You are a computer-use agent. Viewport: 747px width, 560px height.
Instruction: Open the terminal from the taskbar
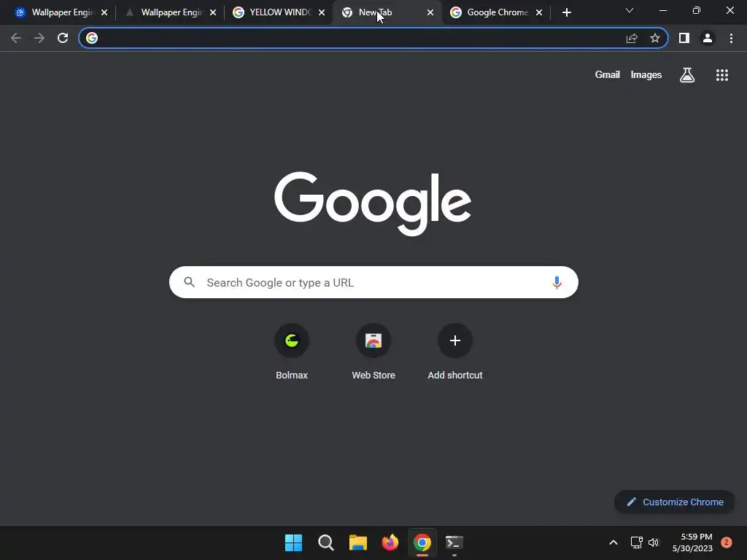tap(454, 542)
